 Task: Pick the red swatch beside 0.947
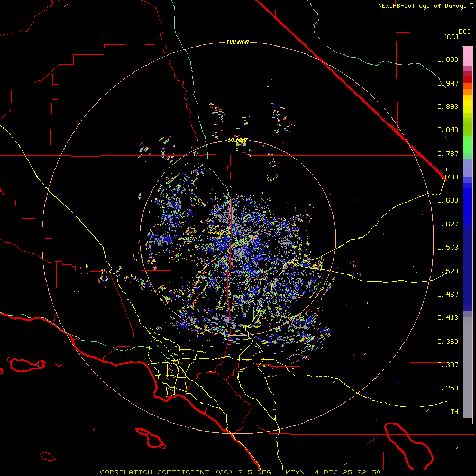coord(467,79)
